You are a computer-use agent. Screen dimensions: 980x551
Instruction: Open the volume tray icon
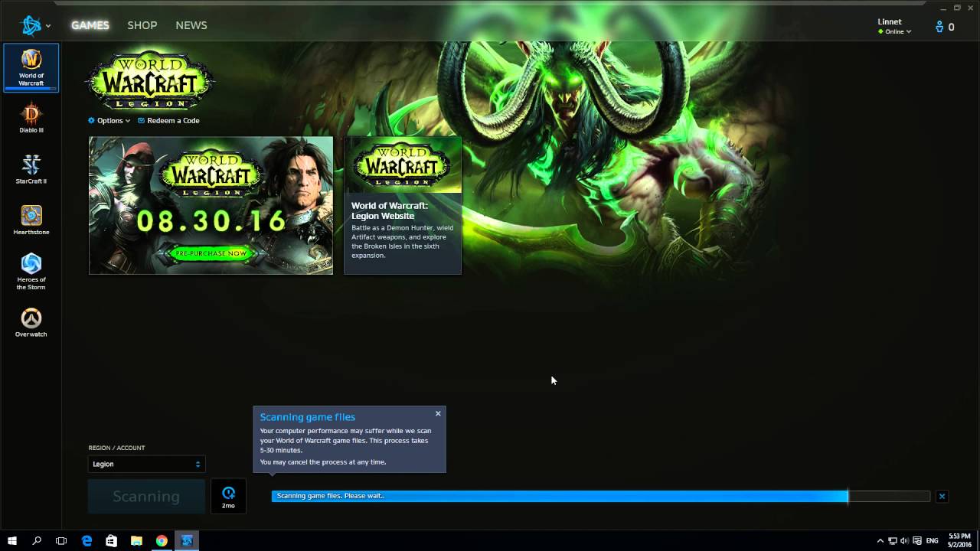[905, 540]
